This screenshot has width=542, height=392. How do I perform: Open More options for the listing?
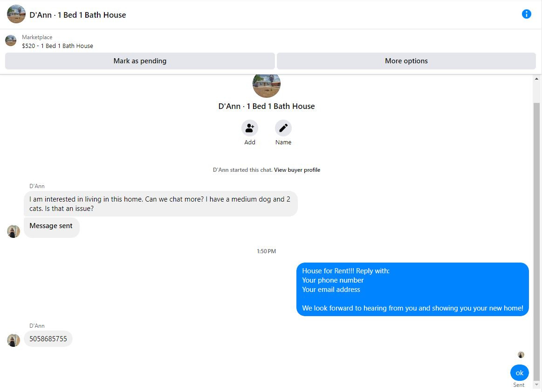tap(406, 61)
